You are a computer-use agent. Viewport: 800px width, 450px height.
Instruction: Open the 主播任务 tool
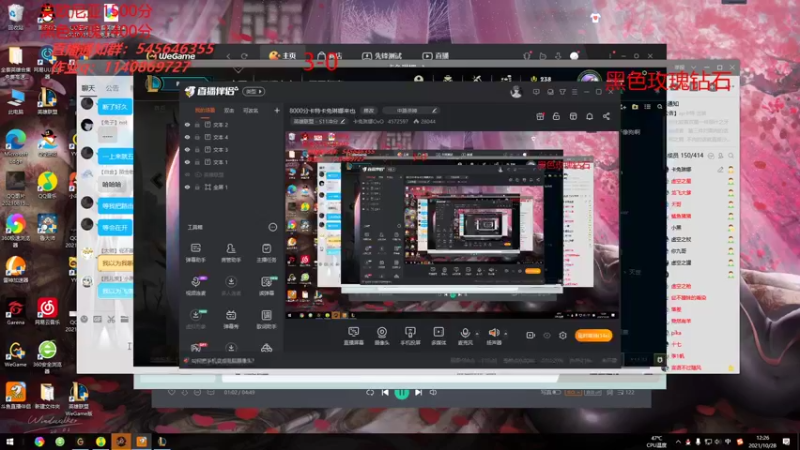(266, 252)
